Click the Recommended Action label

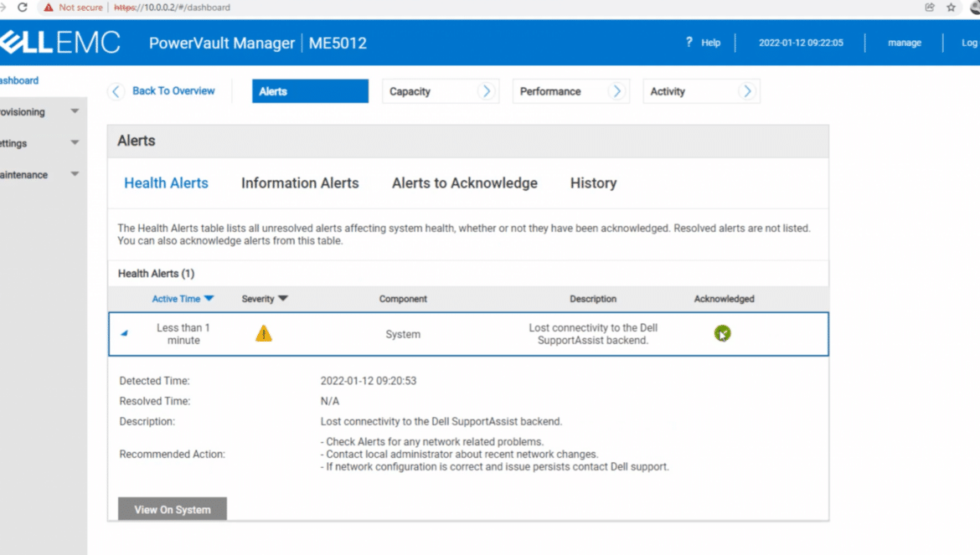coord(172,454)
